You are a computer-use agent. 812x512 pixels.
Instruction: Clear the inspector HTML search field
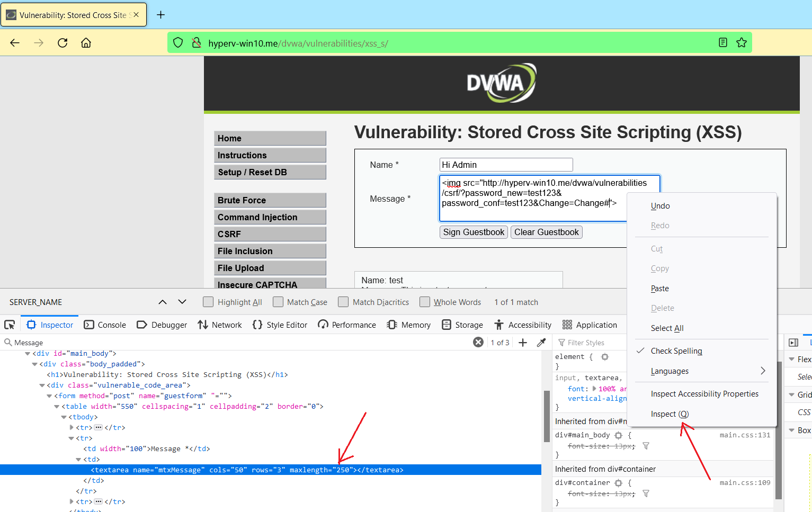click(478, 343)
